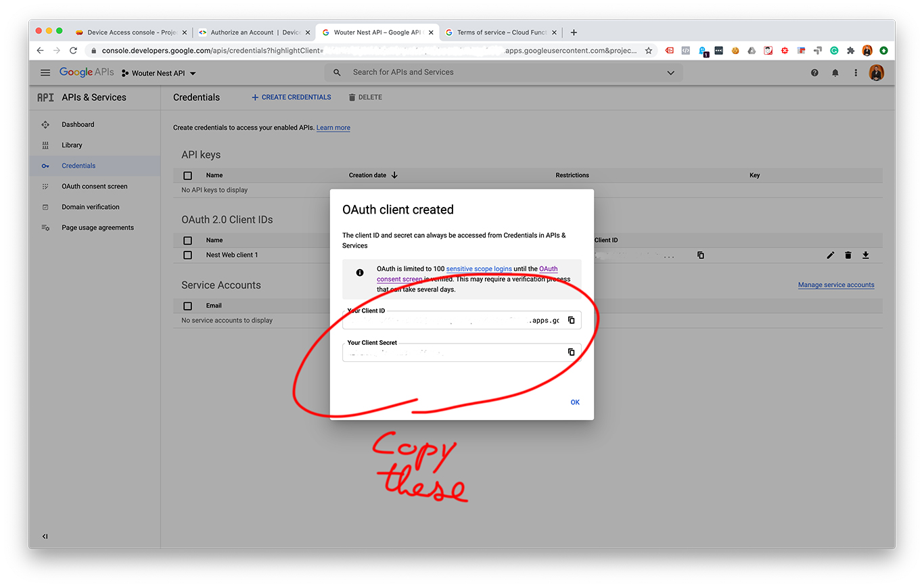Image resolution: width=924 pixels, height=587 pixels.
Task: Bookmark this page with the star icon
Action: pyautogui.click(x=649, y=51)
